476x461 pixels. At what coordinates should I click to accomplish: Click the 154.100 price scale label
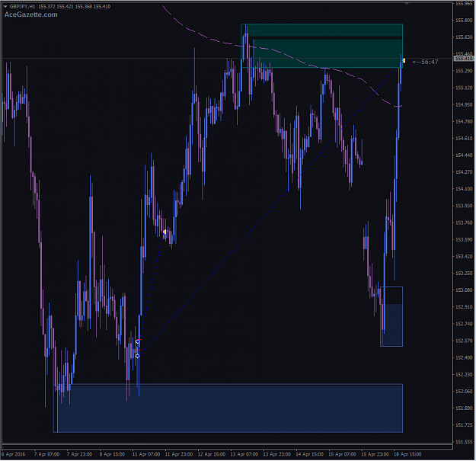[464, 189]
